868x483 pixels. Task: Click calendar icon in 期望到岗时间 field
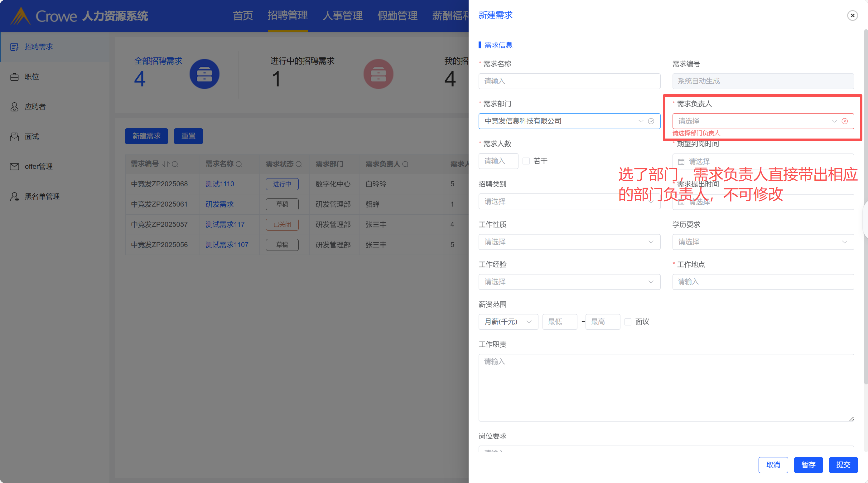pos(681,162)
